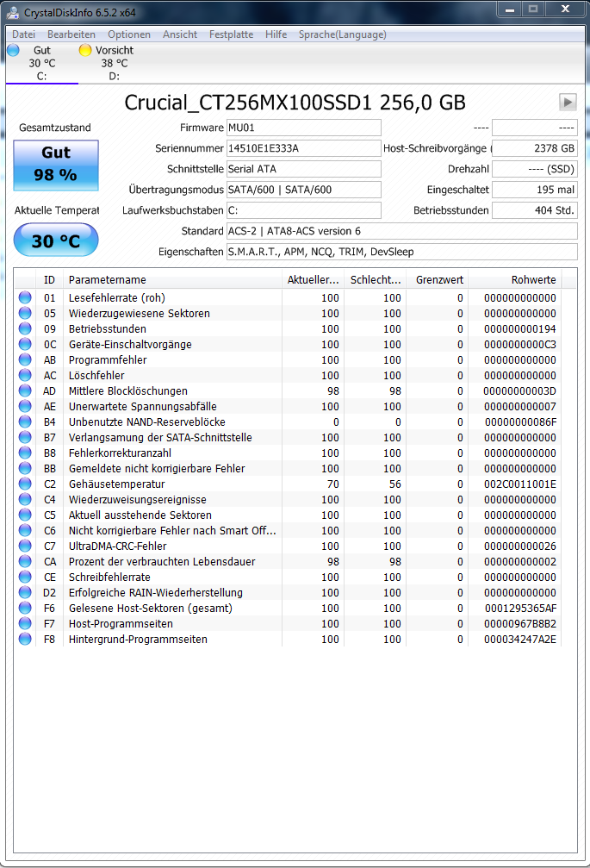Image resolution: width=590 pixels, height=868 pixels.
Task: Click status circle for Gelesene Host-Sektoren
Action: click(x=25, y=608)
